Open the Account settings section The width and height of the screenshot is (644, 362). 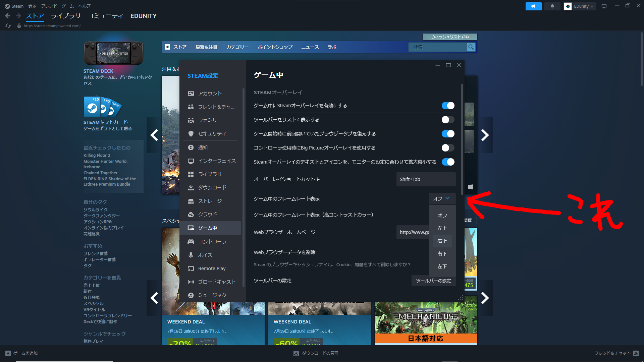pyautogui.click(x=209, y=93)
